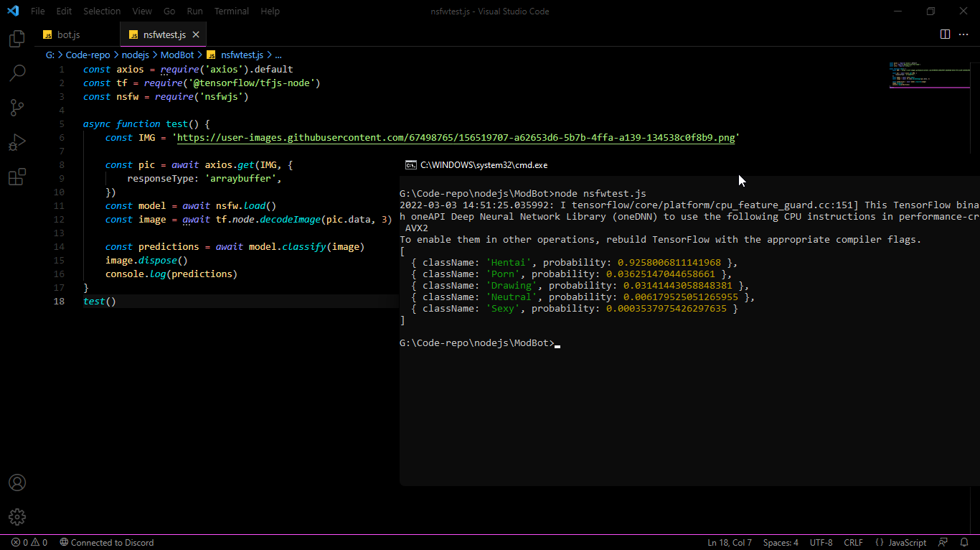
Task: Open the Run and Debug view
Action: (x=17, y=142)
